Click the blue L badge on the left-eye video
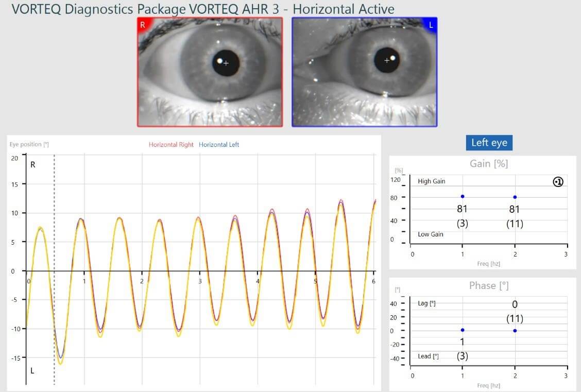581x392 pixels. [431, 24]
